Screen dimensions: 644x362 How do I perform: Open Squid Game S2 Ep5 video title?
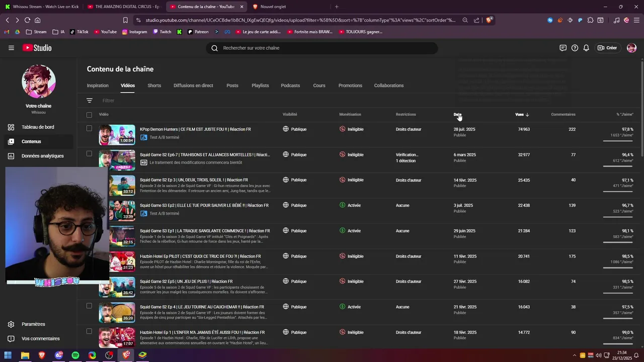[x=186, y=282]
